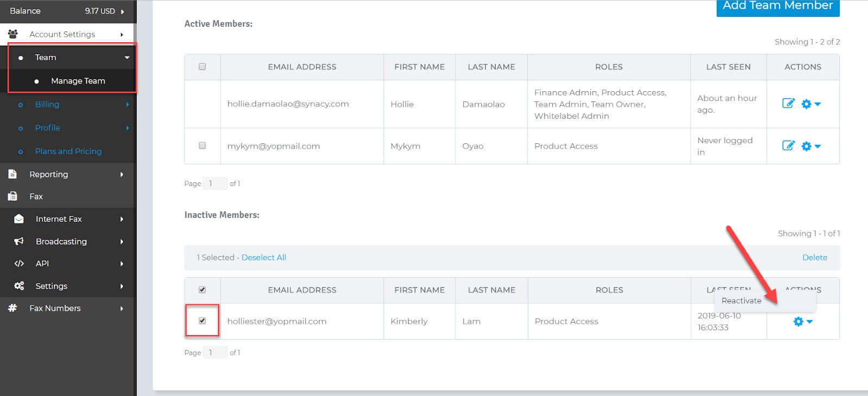Click the Active Members page number field
868x396 pixels.
pos(214,183)
